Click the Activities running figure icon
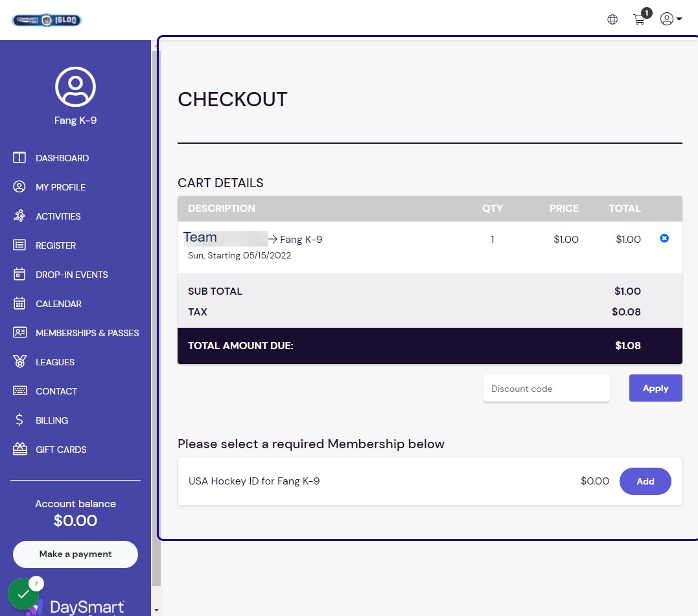The image size is (698, 616). click(x=19, y=216)
